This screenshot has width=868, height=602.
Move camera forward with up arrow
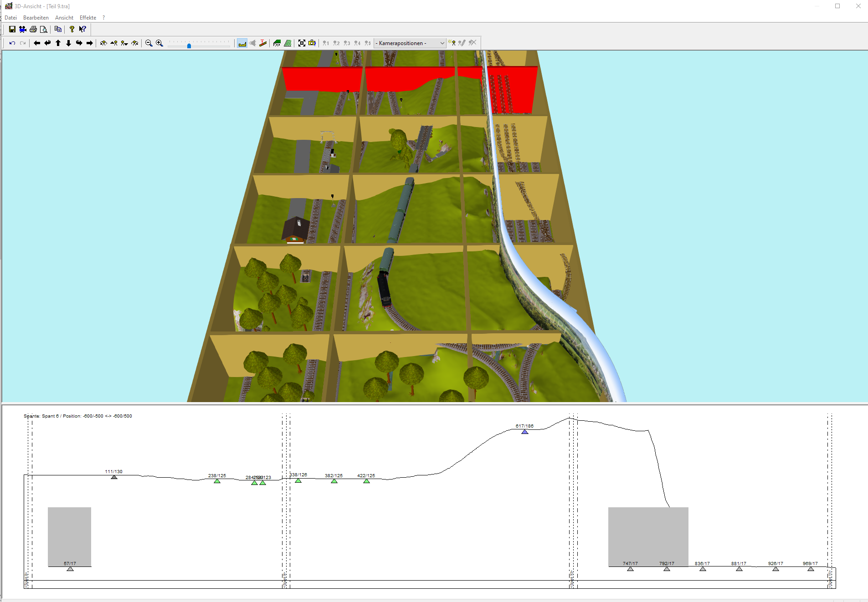coord(58,43)
